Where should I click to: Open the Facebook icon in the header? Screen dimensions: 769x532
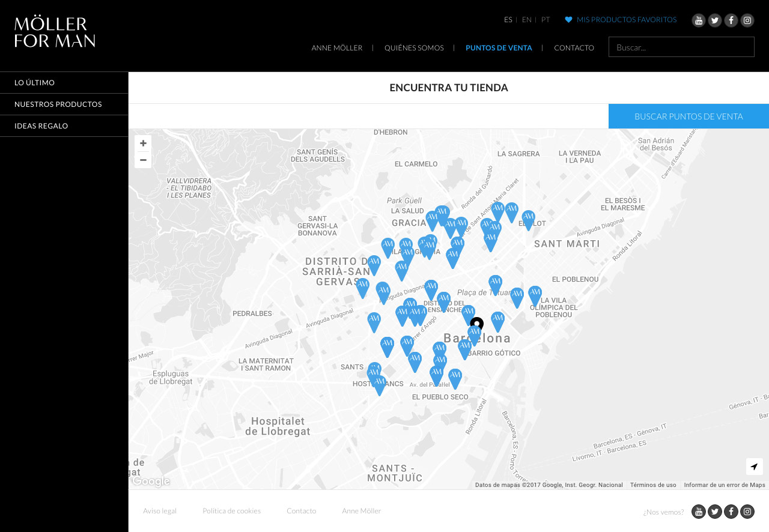click(731, 20)
